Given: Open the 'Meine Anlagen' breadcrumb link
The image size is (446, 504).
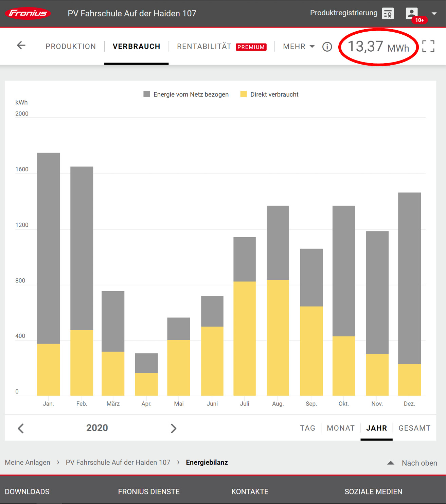Looking at the screenshot, I should (28, 463).
